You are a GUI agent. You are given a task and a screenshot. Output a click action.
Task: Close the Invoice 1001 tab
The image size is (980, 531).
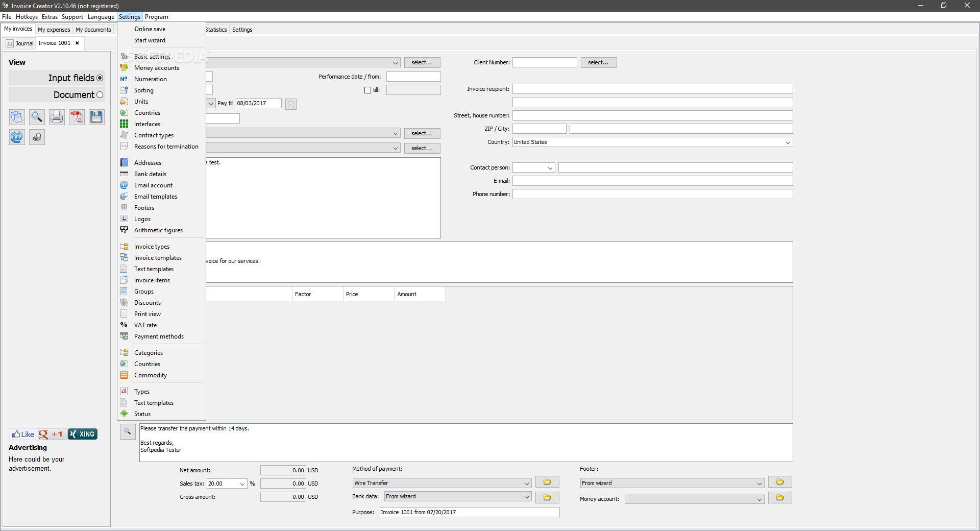point(77,43)
